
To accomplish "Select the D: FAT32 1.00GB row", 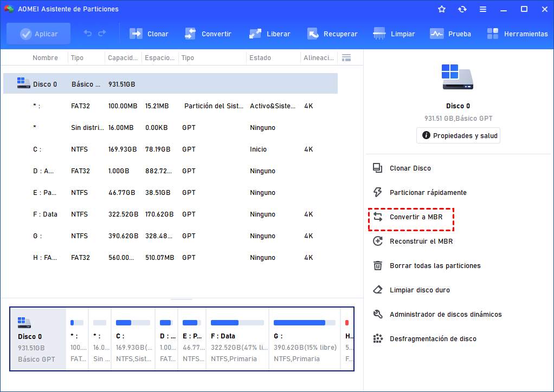I will tap(170, 171).
